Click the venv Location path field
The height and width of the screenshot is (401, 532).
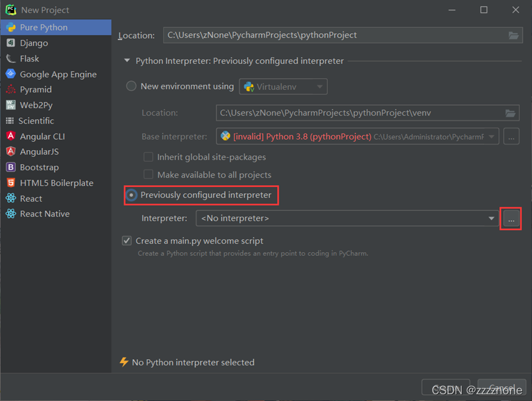(x=367, y=113)
